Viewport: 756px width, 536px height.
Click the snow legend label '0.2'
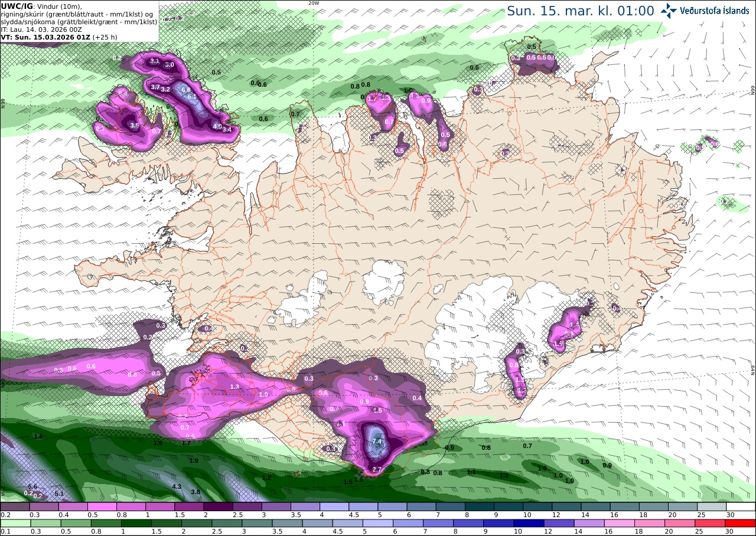(x=4, y=515)
